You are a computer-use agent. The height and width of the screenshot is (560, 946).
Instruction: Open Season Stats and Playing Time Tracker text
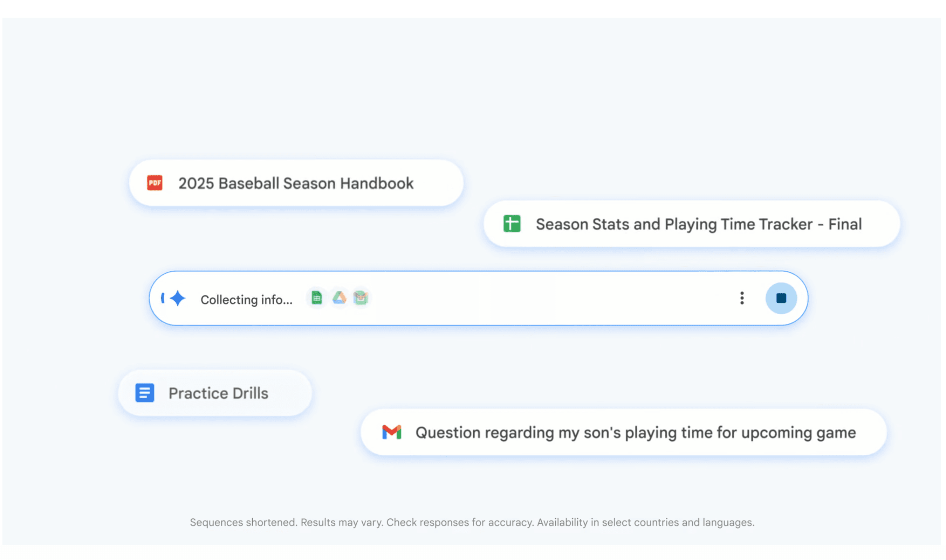point(699,224)
